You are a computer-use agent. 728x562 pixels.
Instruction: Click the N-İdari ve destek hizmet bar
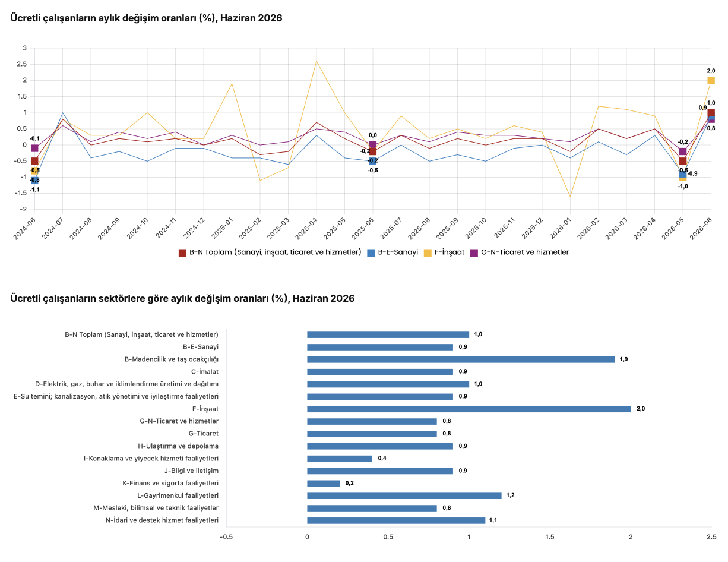pos(396,520)
